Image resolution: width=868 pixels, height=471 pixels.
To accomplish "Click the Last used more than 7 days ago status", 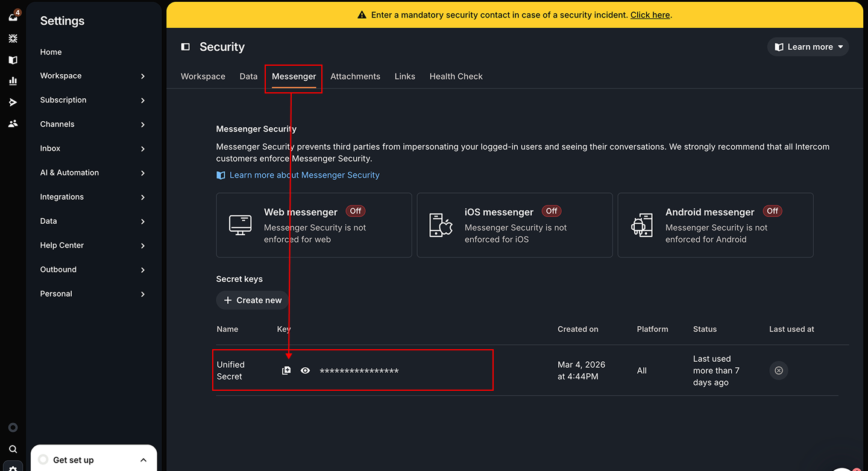I will pos(716,370).
